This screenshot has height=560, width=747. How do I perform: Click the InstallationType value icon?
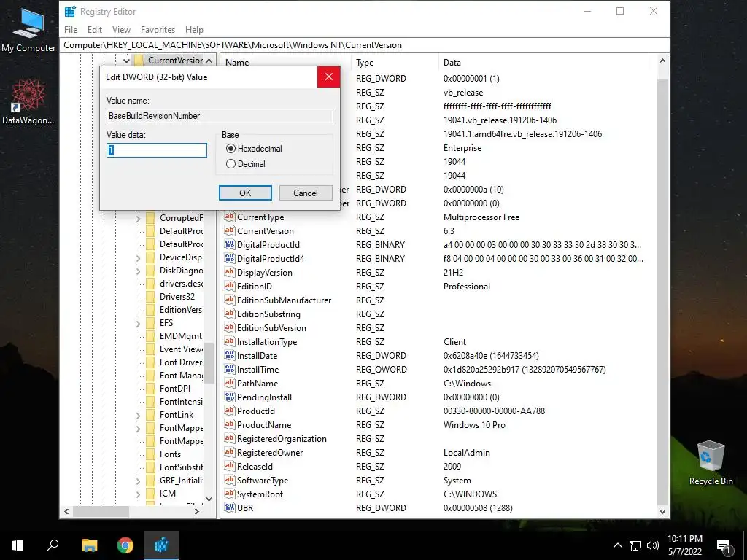click(x=230, y=341)
